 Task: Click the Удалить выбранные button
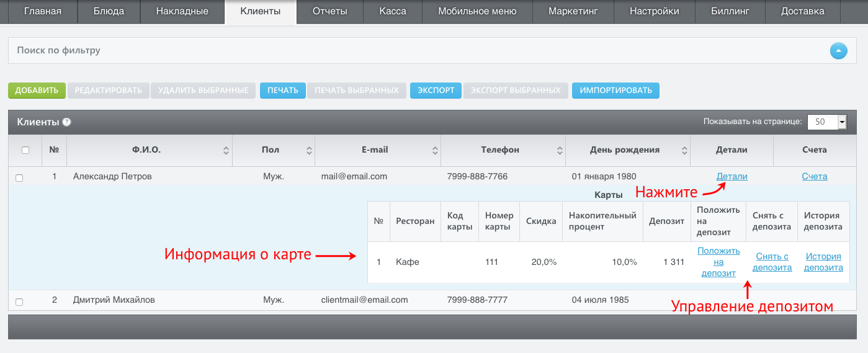click(204, 91)
